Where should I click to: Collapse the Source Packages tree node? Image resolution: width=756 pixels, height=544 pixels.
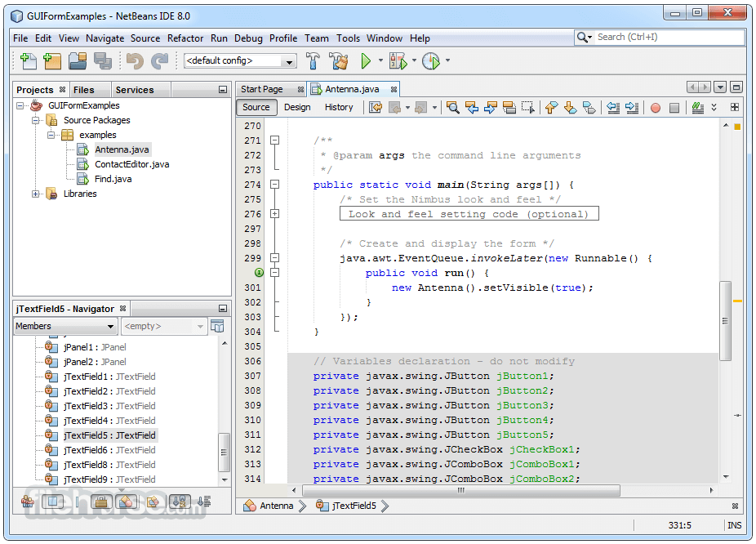coord(36,120)
